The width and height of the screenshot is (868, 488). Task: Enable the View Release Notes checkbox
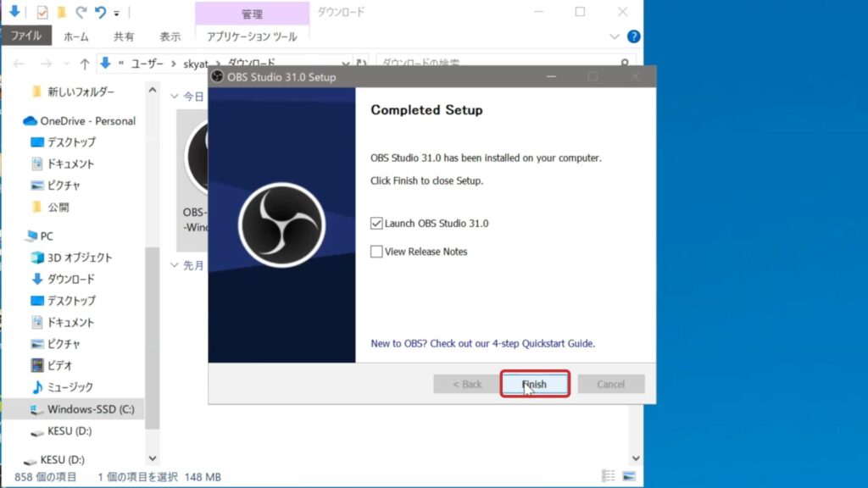pos(377,252)
